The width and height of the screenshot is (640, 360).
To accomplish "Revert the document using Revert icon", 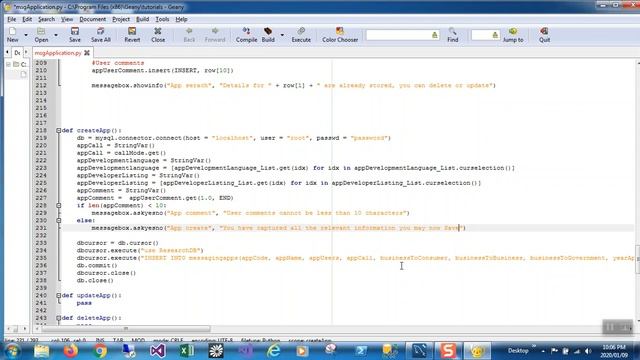I will pyautogui.click(x=132, y=35).
